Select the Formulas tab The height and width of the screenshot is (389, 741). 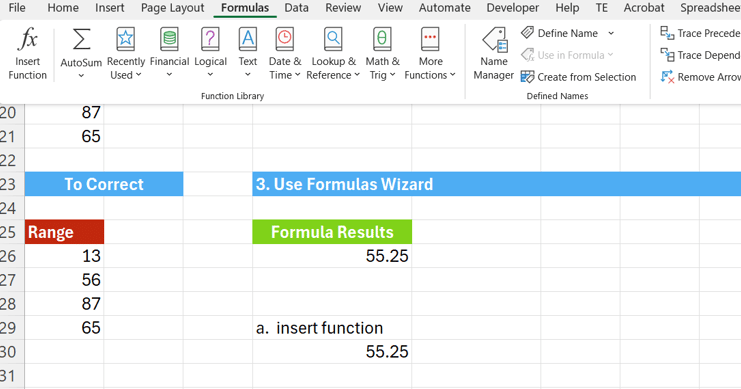click(245, 8)
